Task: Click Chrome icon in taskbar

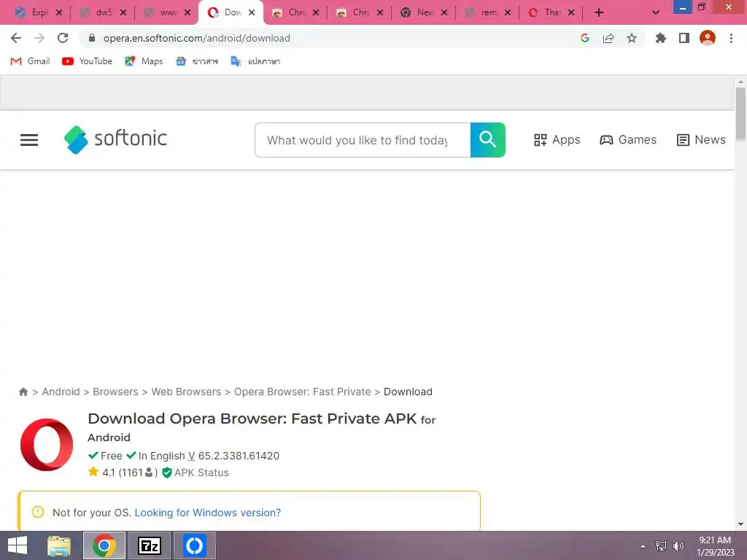Action: point(104,545)
